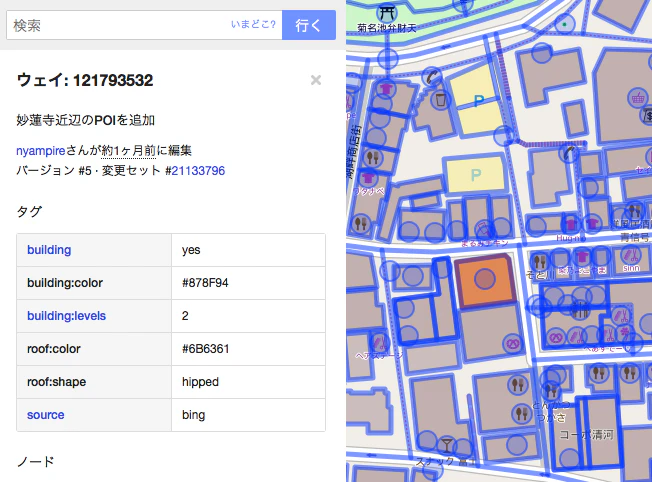This screenshot has width=652, height=482.
Task: Focus the 検索 search input field
Action: tap(144, 25)
